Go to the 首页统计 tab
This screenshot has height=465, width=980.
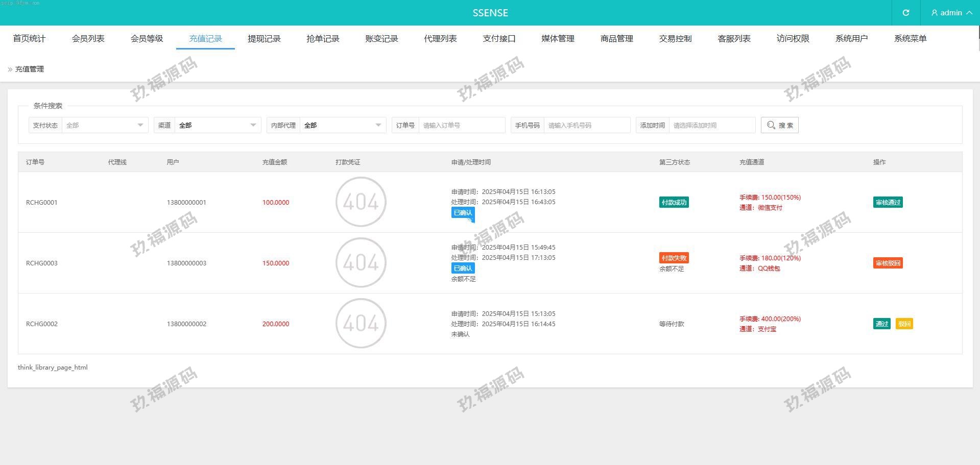click(x=29, y=39)
